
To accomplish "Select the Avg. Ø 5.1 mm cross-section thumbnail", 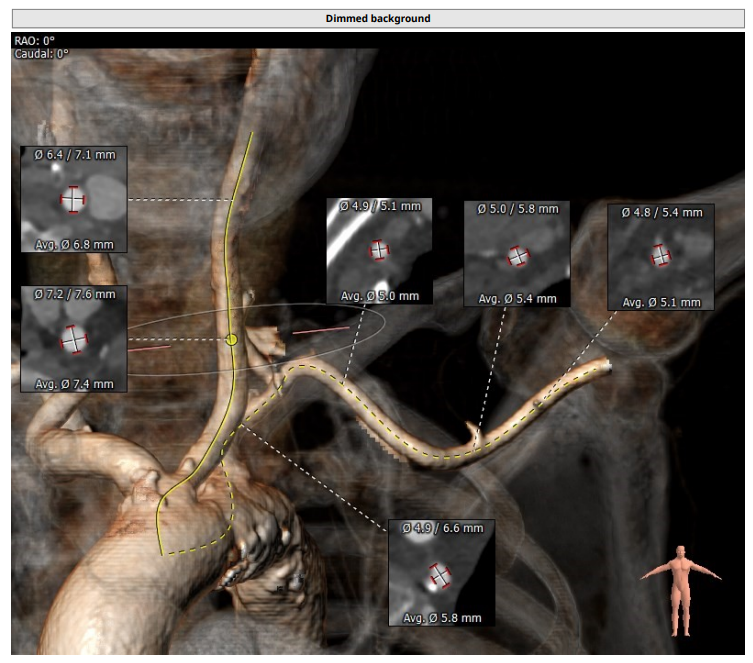I will 661,257.
